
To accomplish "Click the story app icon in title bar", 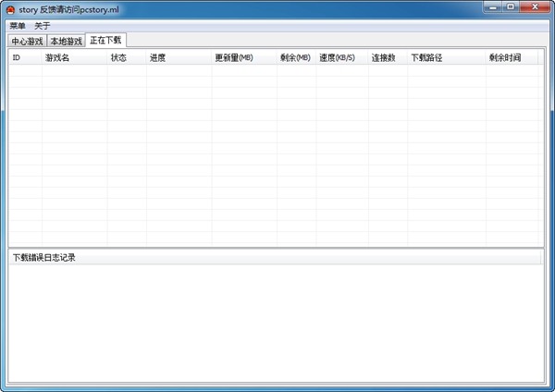I will coord(10,10).
